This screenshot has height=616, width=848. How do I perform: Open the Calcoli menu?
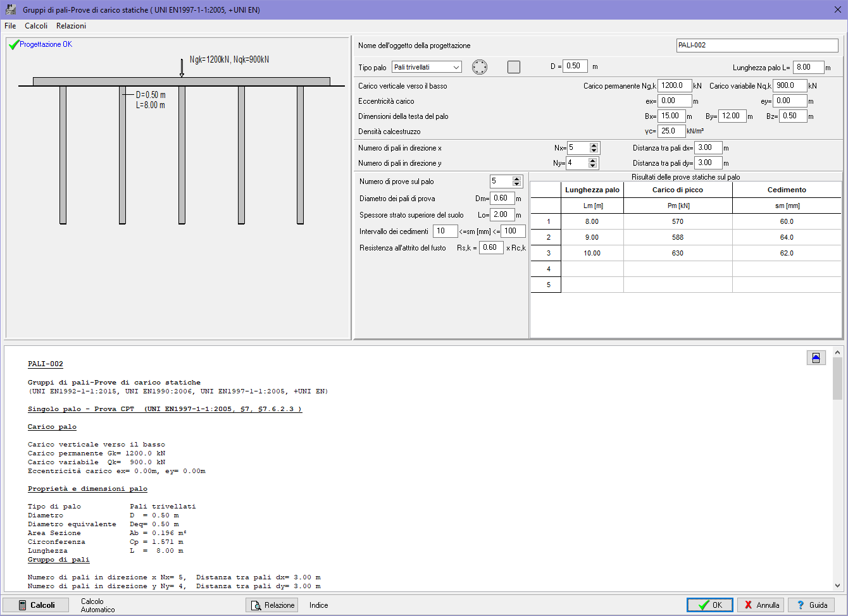[36, 26]
